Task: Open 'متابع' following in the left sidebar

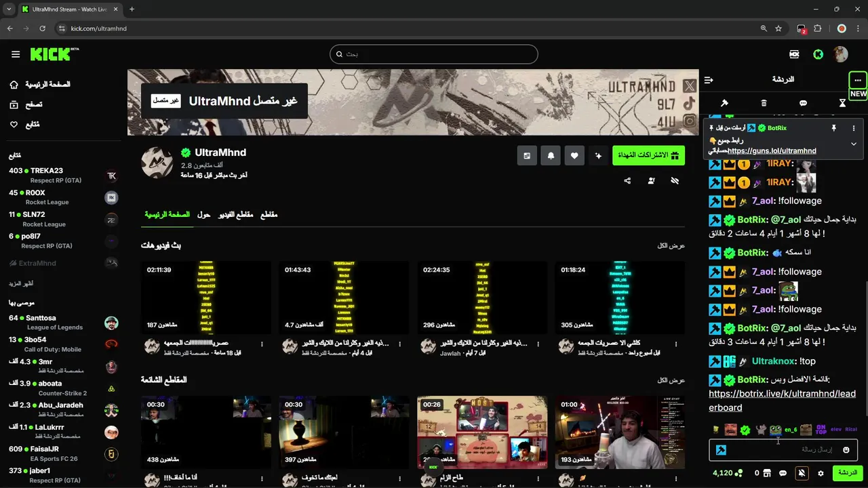Action: tap(24, 125)
